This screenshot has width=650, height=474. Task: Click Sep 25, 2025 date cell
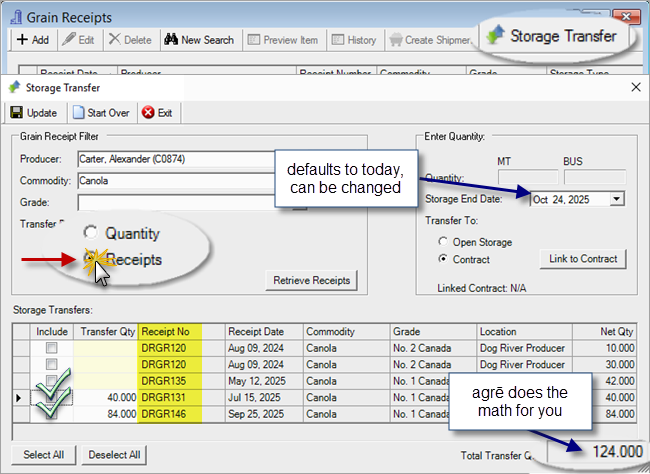tap(264, 414)
